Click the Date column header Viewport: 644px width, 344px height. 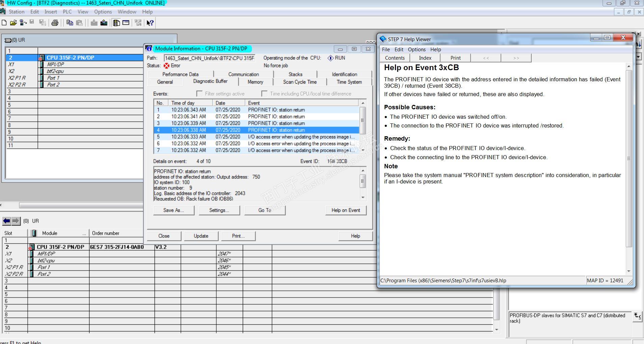[x=229, y=103]
